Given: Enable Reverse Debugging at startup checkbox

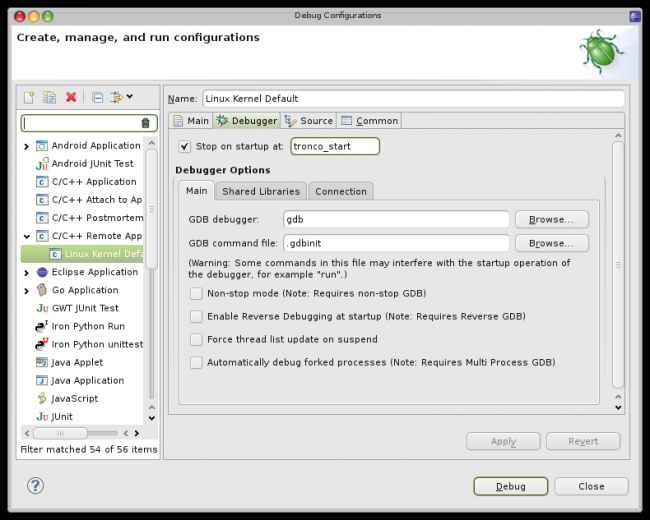Looking at the screenshot, I should [196, 317].
